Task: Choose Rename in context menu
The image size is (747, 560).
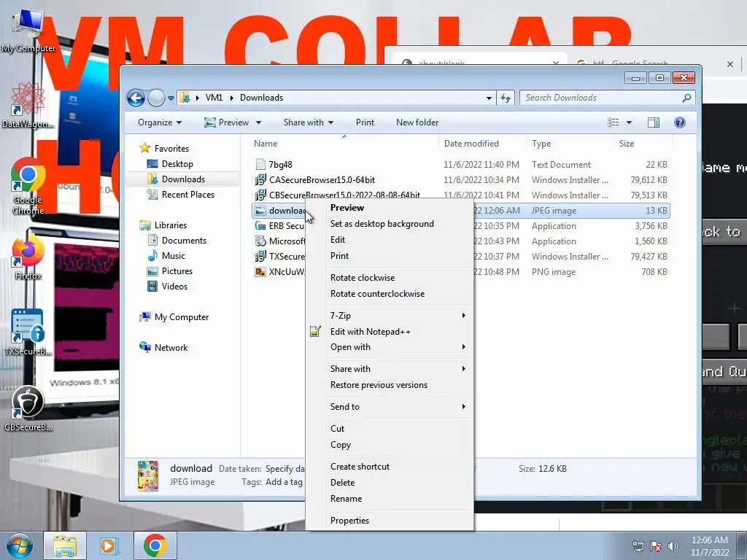Action: tap(346, 499)
